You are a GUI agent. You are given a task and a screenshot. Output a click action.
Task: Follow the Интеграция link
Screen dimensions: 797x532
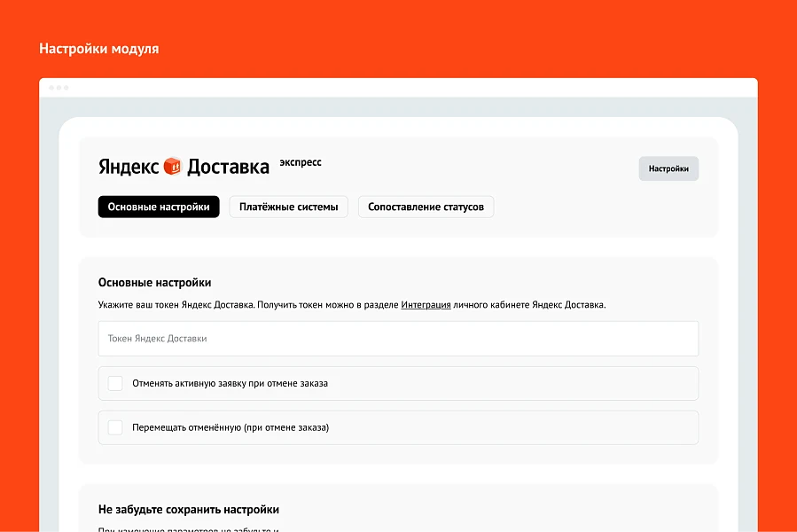pyautogui.click(x=426, y=305)
